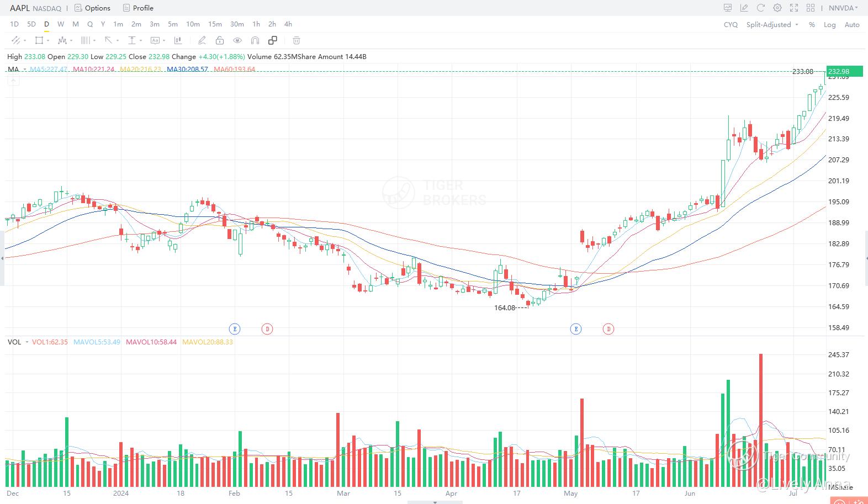Select the arrow drawing tool

tap(109, 40)
